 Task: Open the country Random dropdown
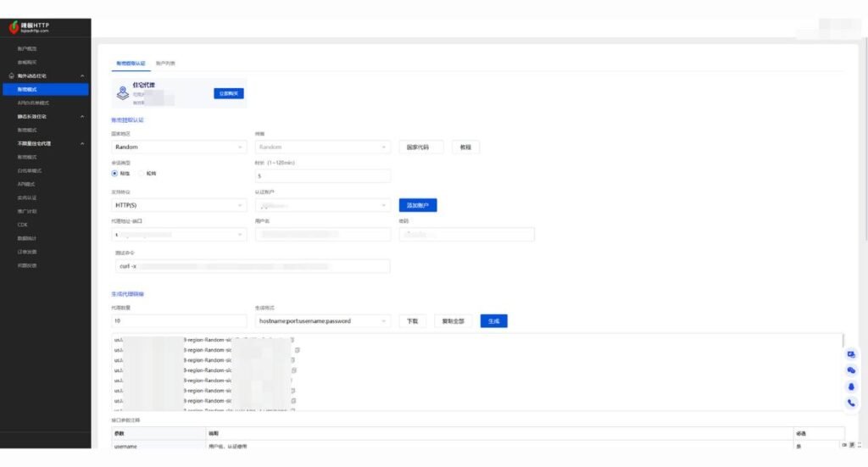(179, 147)
